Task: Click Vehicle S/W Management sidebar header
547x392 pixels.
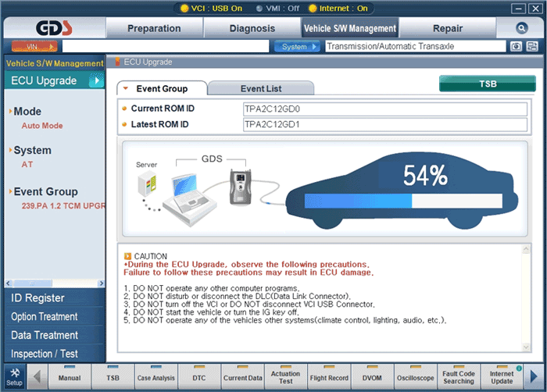Action: [55, 63]
